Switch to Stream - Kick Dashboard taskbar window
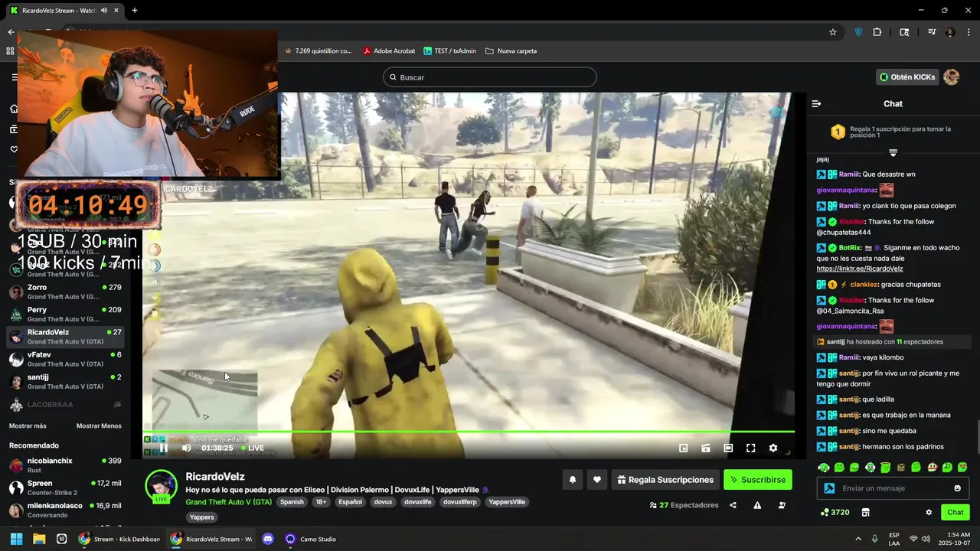Screen dimensions: 980x551 [119, 539]
